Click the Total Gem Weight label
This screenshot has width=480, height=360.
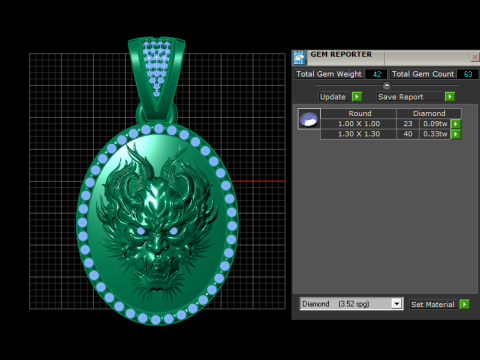(329, 74)
